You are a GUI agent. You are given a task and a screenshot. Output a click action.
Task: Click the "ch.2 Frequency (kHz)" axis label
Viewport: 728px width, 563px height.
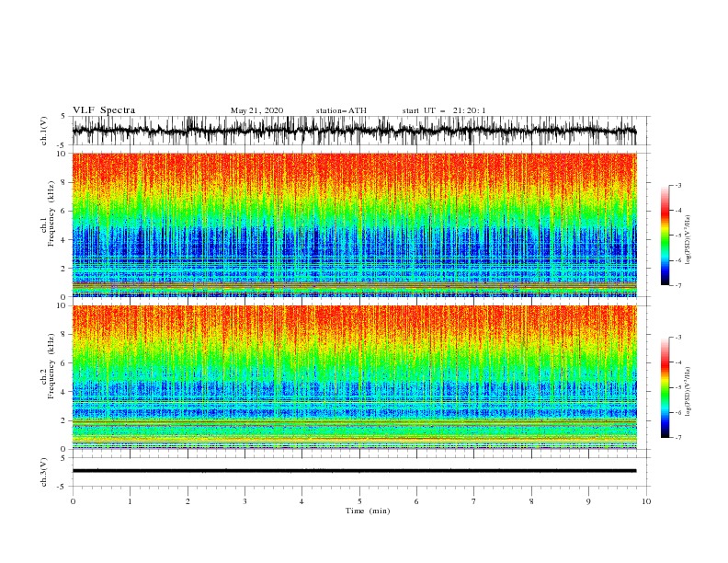(x=48, y=365)
